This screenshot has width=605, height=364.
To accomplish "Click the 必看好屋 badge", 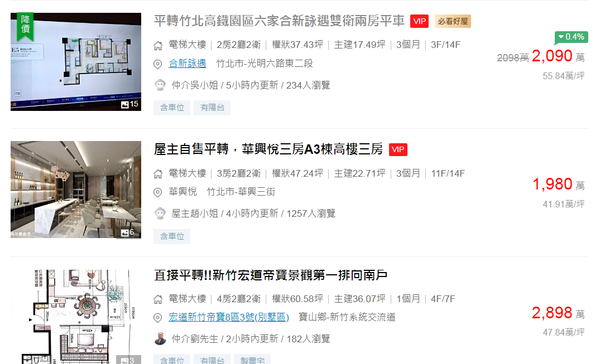I will pos(453,21).
